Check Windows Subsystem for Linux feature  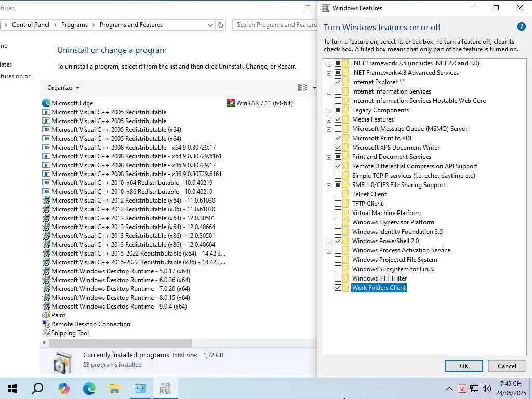pos(338,269)
